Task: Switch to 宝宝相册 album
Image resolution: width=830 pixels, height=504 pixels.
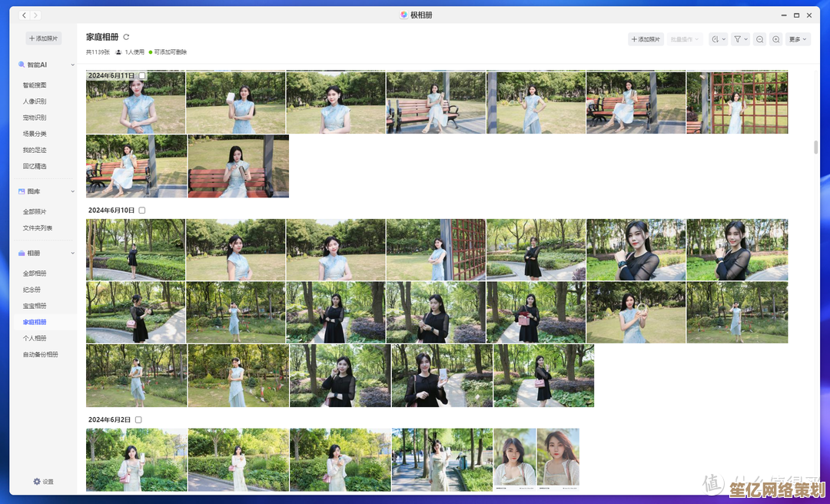Action: 35,306
